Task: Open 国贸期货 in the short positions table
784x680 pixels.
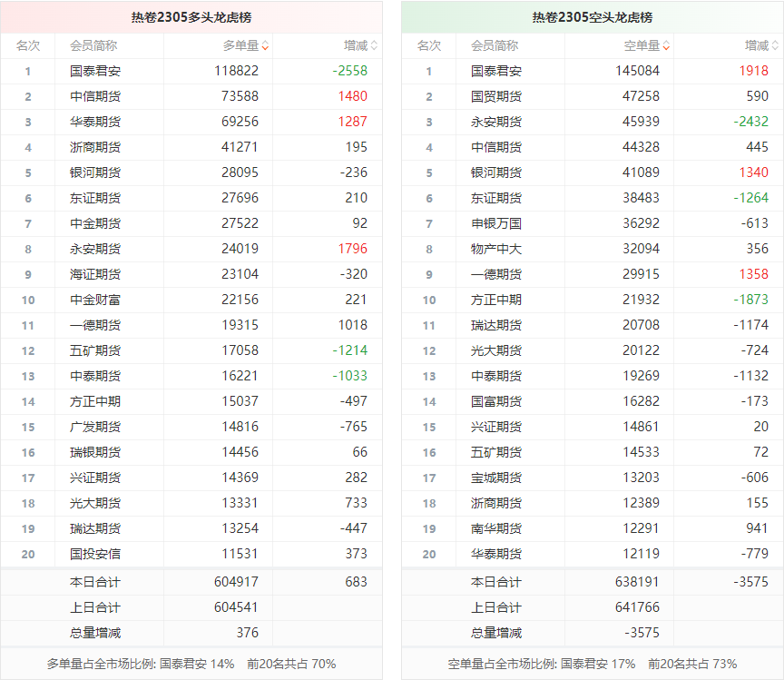Action: [496, 96]
